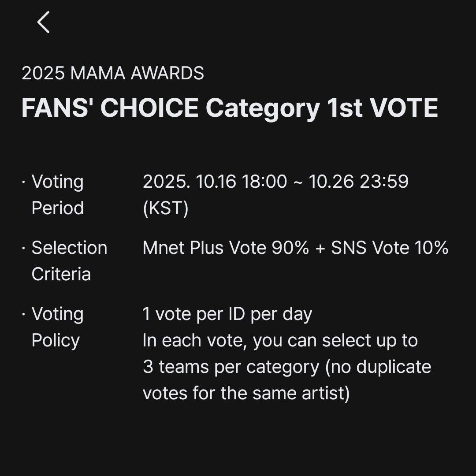Image resolution: width=476 pixels, height=476 pixels.
Task: Select the Mnet Plus Vote 90% text
Action: pos(226,248)
